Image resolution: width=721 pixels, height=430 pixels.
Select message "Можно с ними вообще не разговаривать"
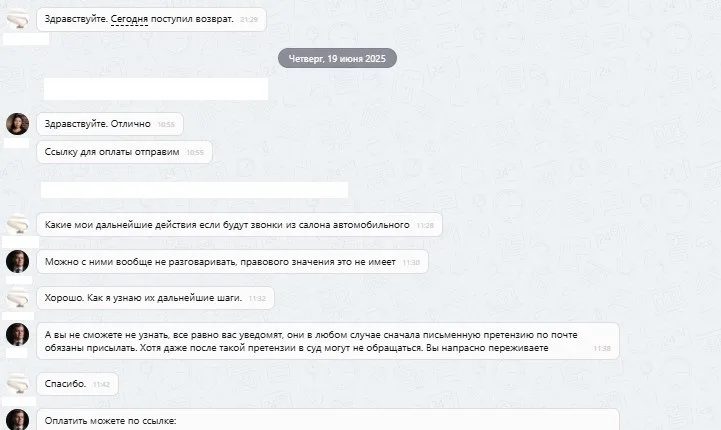(x=233, y=262)
